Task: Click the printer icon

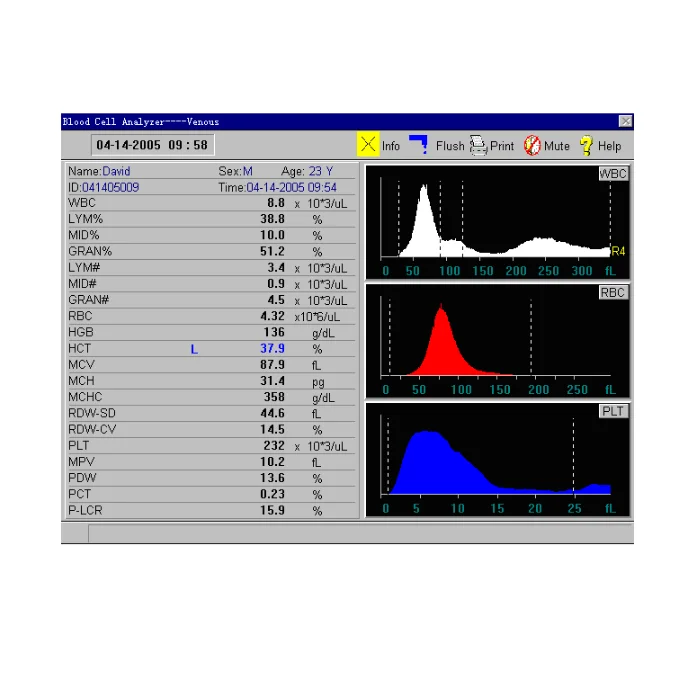Action: click(478, 146)
